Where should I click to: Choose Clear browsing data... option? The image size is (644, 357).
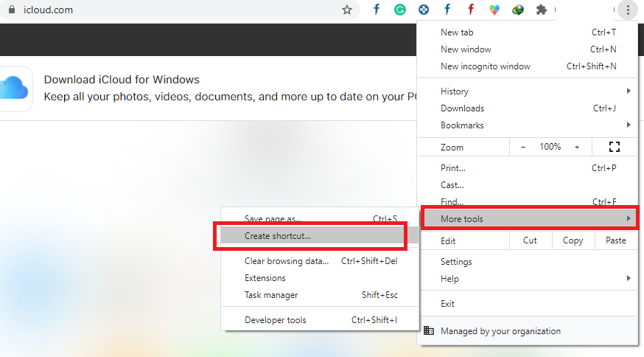point(287,261)
